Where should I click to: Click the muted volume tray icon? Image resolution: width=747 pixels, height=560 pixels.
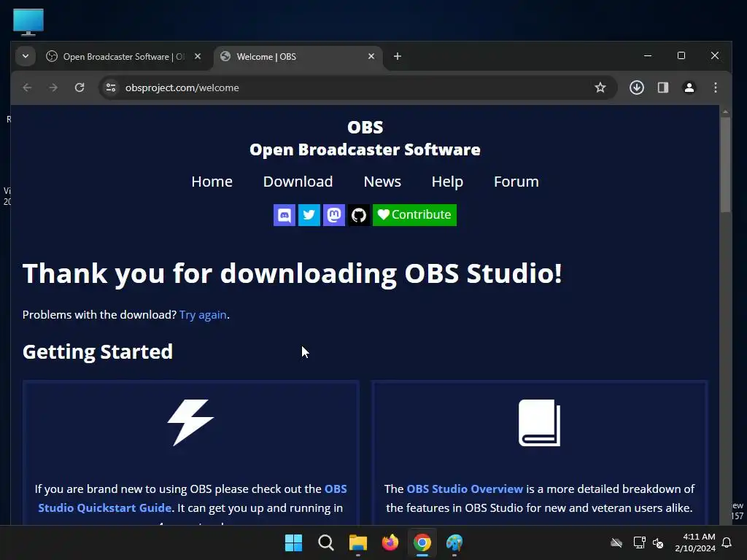click(x=658, y=542)
